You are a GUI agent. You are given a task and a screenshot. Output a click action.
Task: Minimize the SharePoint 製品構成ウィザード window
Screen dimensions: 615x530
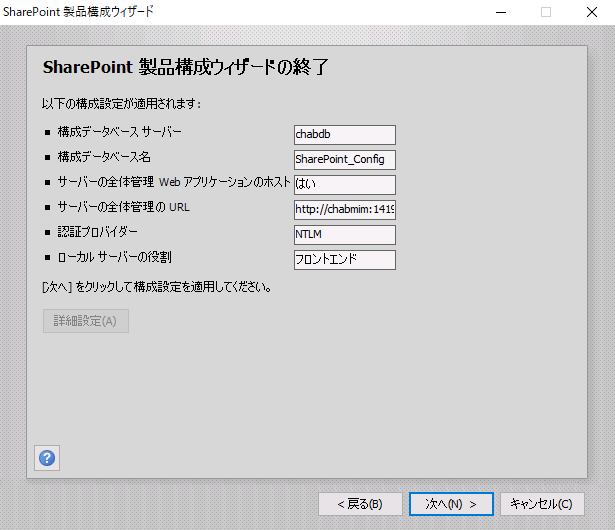click(x=499, y=12)
